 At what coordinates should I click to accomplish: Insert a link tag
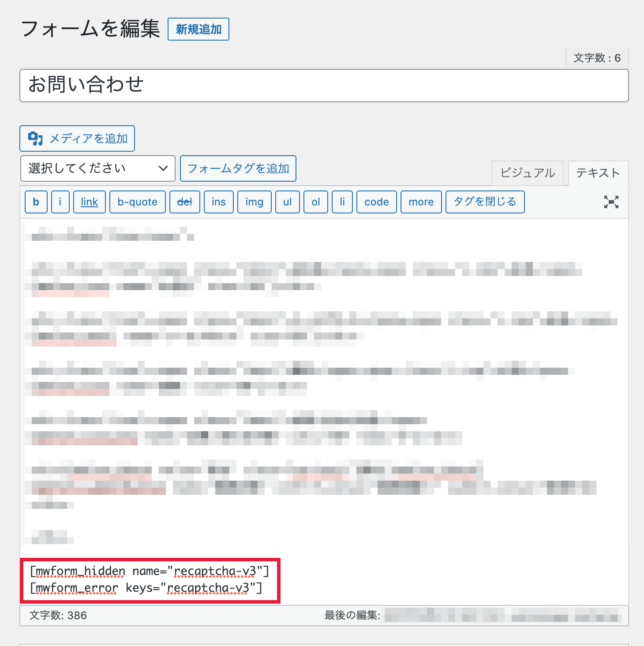point(90,202)
